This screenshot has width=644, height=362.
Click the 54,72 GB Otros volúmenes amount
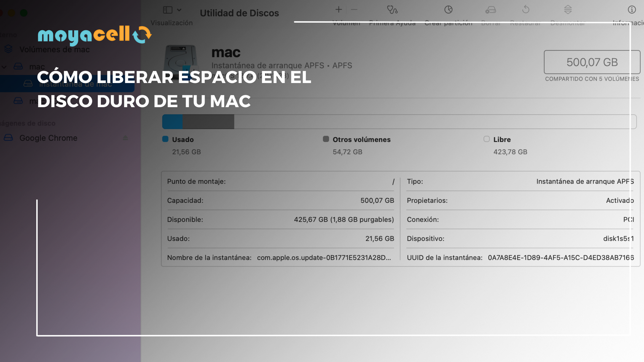[x=347, y=152]
